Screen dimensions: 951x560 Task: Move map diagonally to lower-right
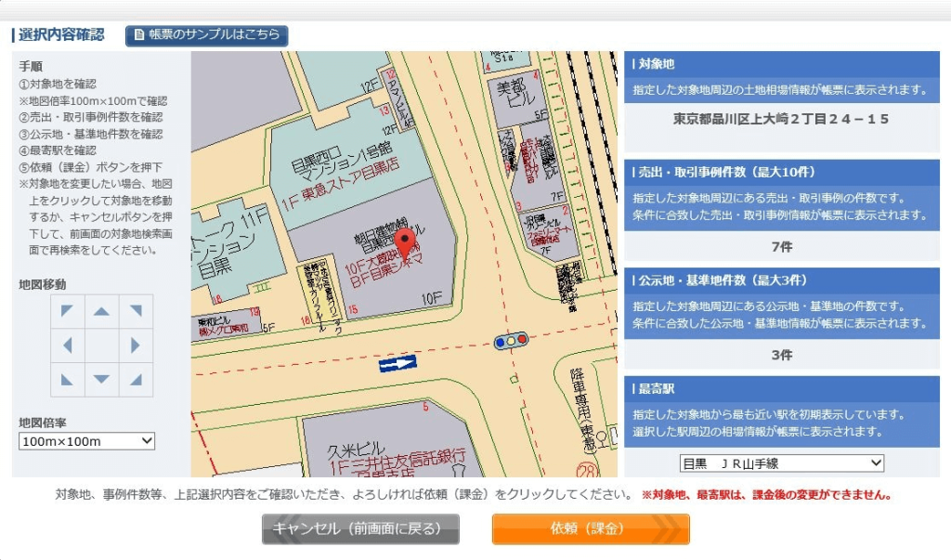pyautogui.click(x=136, y=379)
